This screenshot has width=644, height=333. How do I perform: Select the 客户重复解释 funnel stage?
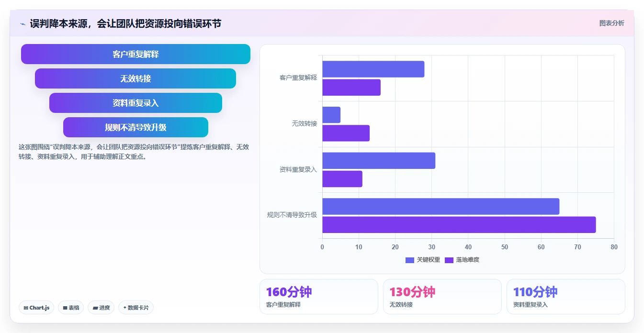(x=136, y=54)
